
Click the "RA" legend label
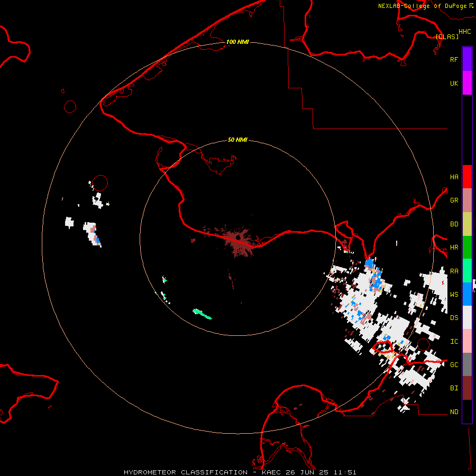[454, 271]
